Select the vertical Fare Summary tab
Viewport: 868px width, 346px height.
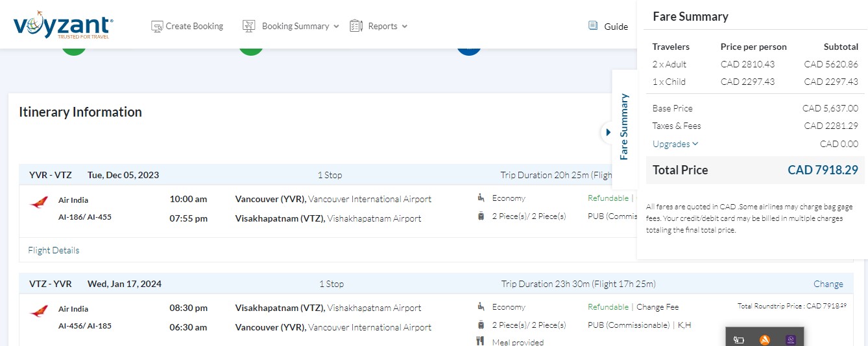(x=624, y=126)
